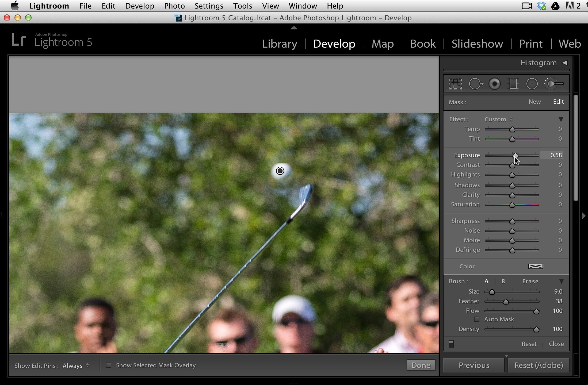Click the Exposure value field 0.58
Screen dimensions: 588x385
click(x=552, y=155)
